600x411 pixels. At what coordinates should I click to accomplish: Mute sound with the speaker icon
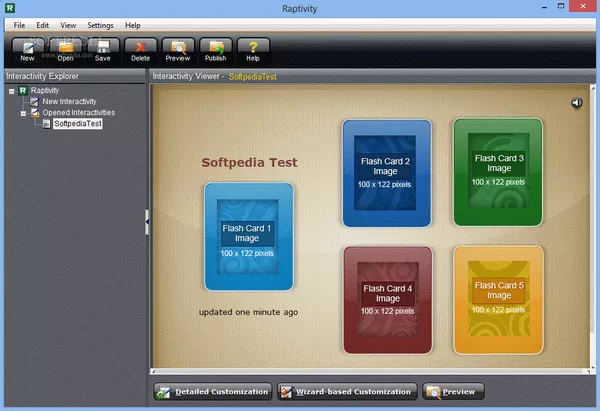[x=577, y=103]
